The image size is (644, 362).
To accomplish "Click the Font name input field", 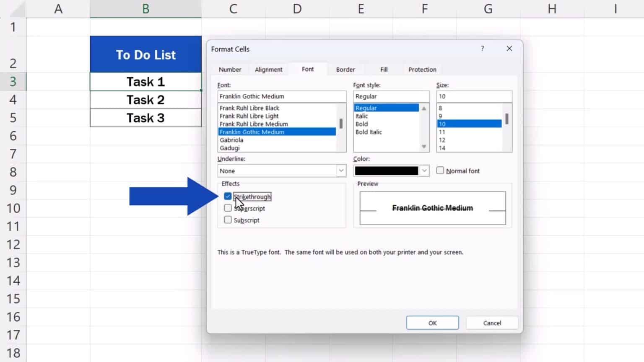I will point(282,96).
